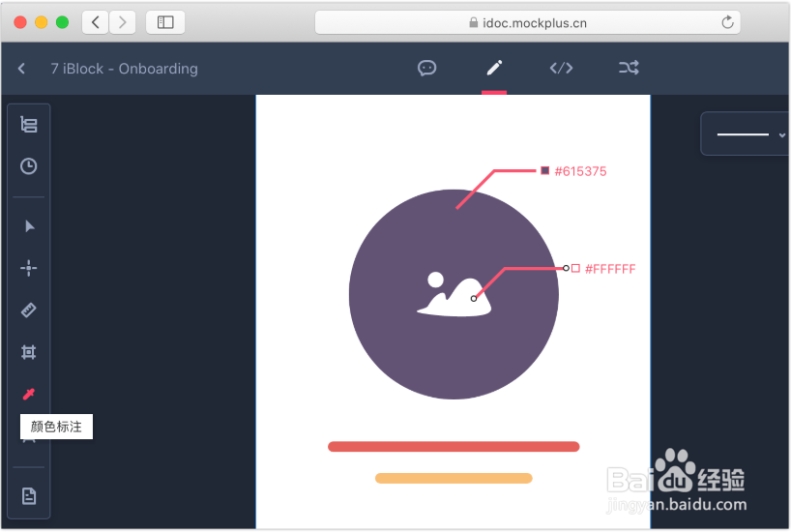Select the area size annotation tool
The width and height of the screenshot is (791, 532).
(29, 352)
